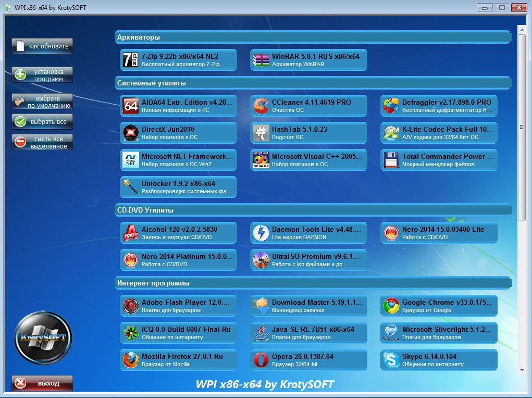
Task: Click the ICQ flower icon
Action: click(x=131, y=333)
